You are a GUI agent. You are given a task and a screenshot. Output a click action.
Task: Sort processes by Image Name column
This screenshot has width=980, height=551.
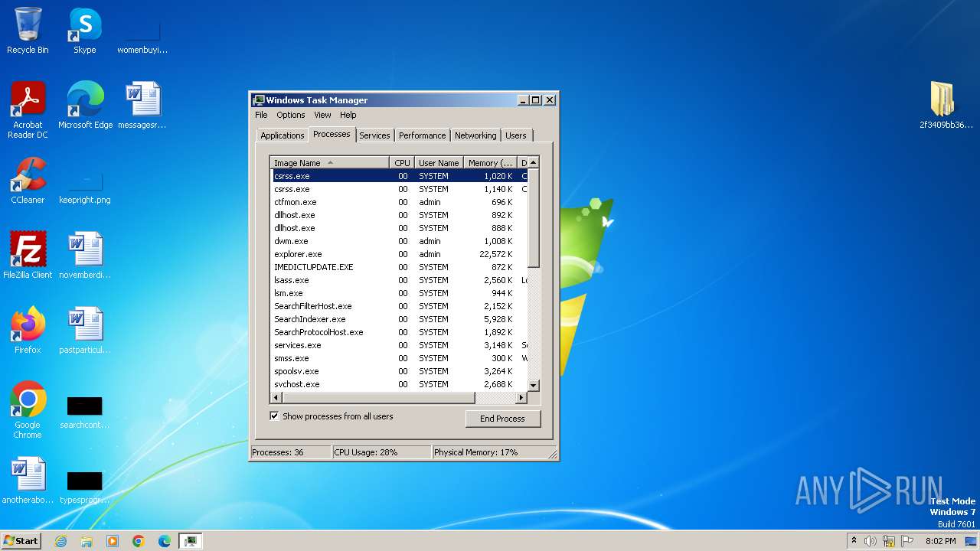329,163
